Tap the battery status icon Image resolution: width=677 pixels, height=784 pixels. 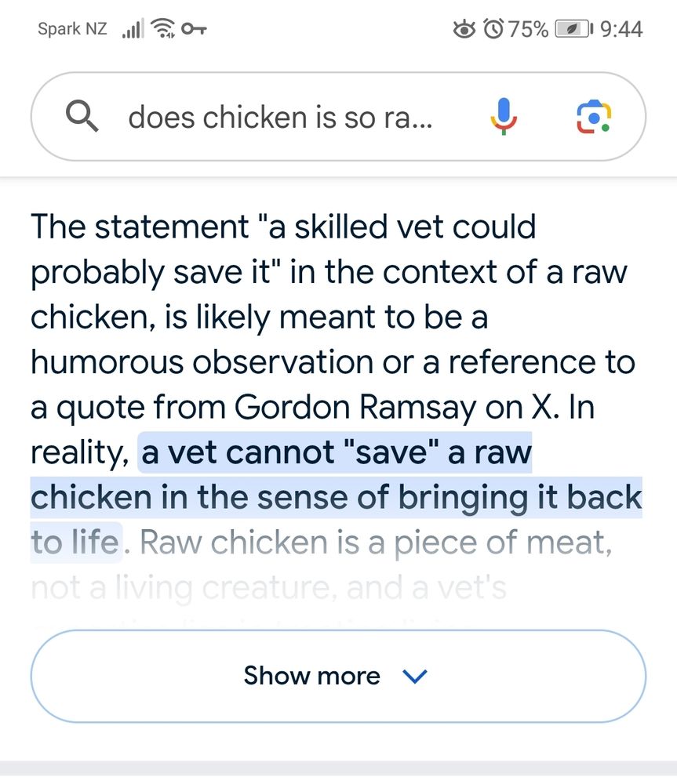(574, 30)
